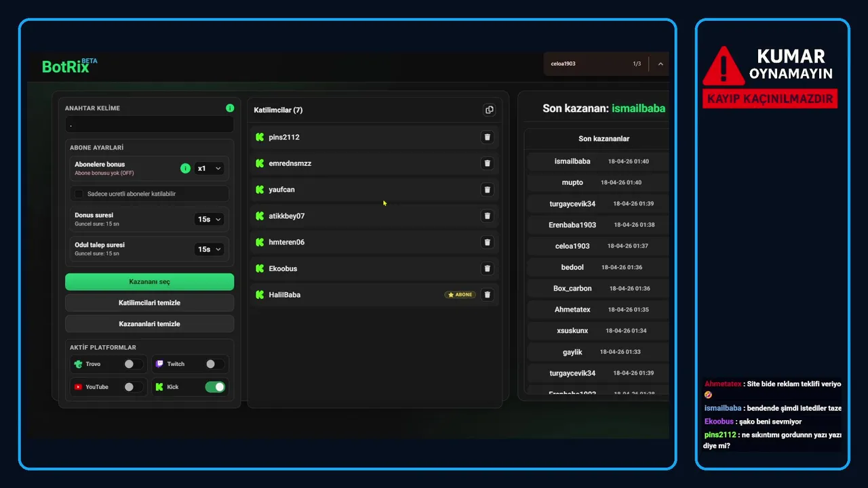The image size is (868, 488).
Task: Delete participant pins2112 with its trash icon
Action: pos(487,137)
